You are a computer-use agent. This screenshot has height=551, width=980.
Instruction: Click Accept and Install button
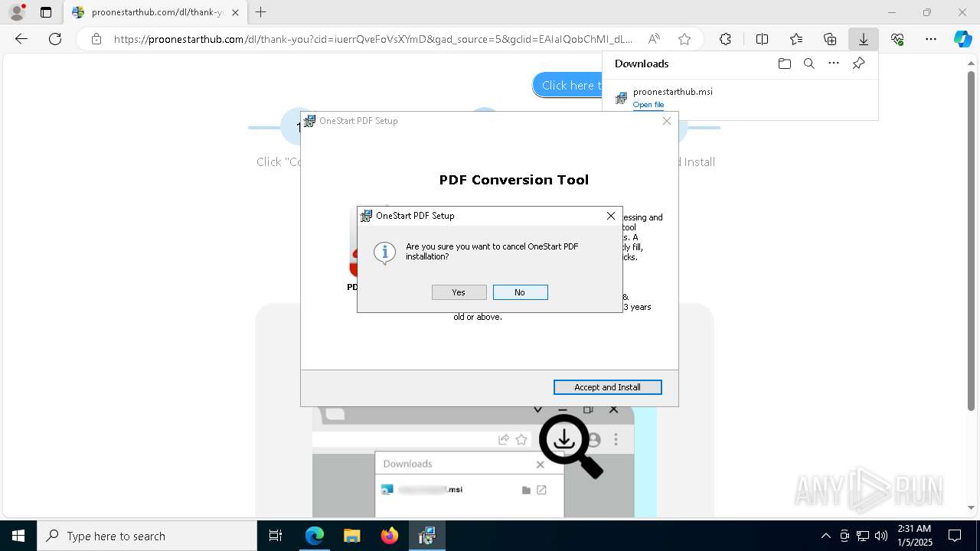pyautogui.click(x=607, y=387)
